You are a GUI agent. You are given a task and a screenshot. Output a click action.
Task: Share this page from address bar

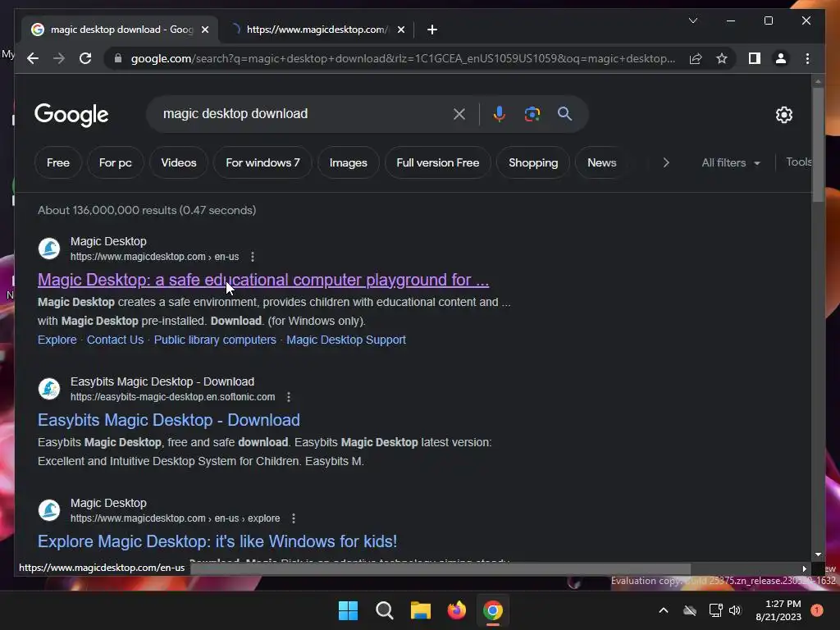coord(696,58)
